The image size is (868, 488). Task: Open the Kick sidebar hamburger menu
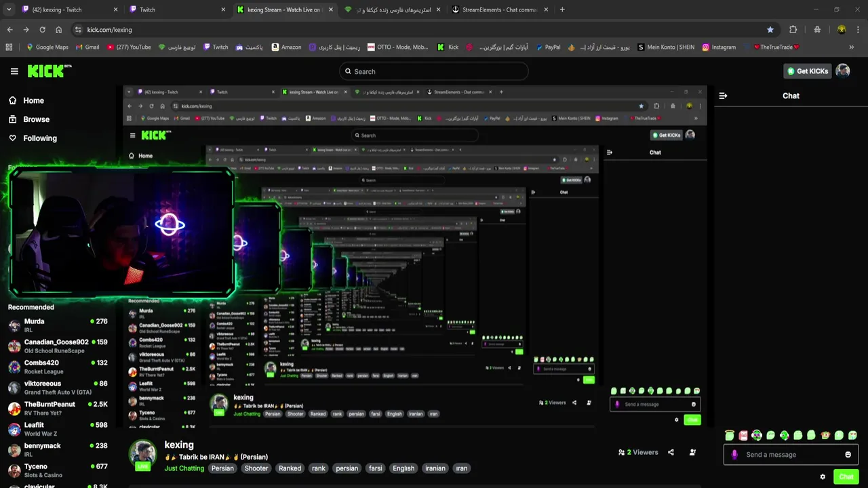coord(14,71)
